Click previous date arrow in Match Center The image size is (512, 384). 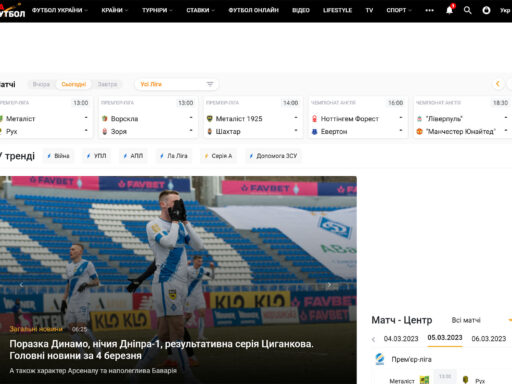pyautogui.click(x=373, y=339)
